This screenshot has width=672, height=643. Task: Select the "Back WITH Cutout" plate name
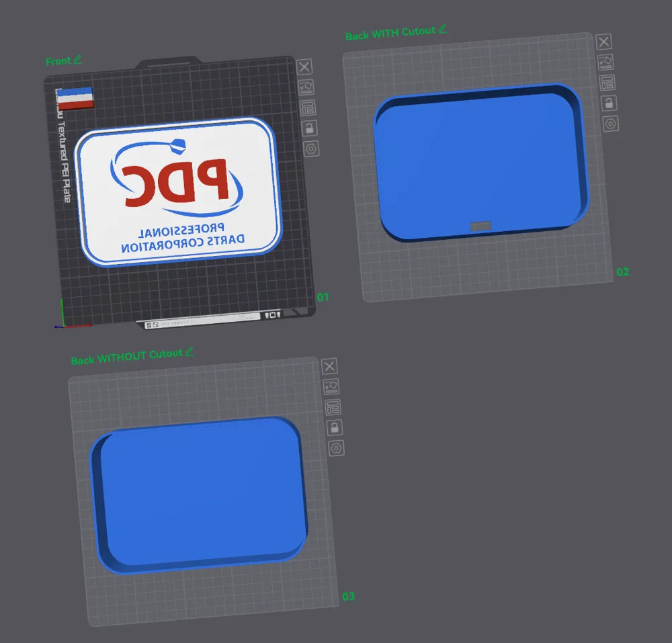pyautogui.click(x=390, y=34)
